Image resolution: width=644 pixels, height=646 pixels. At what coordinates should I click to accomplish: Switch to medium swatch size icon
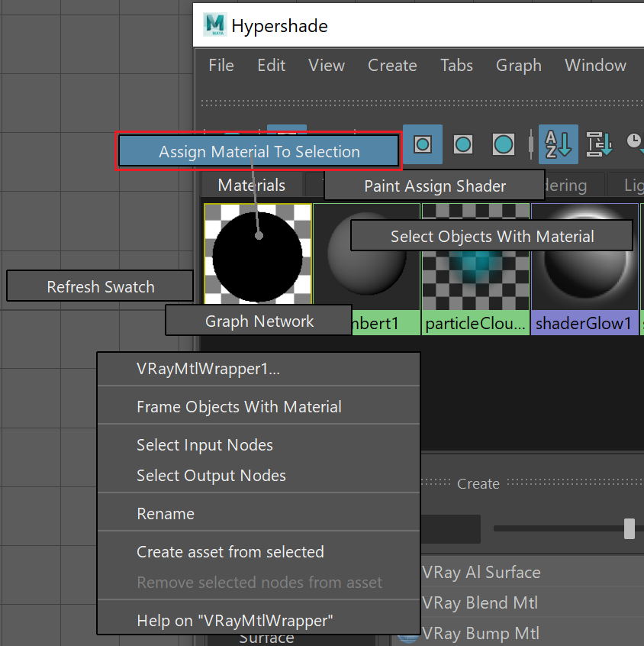pyautogui.click(x=463, y=144)
